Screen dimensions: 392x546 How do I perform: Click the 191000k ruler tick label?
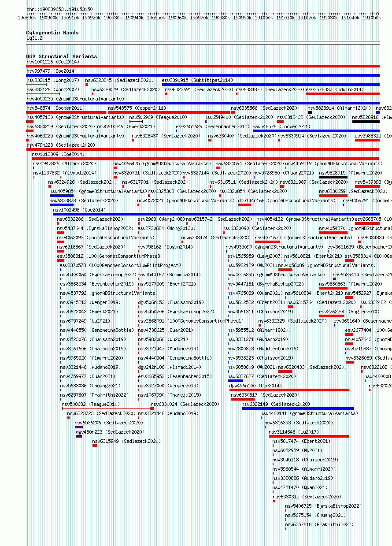(263, 18)
